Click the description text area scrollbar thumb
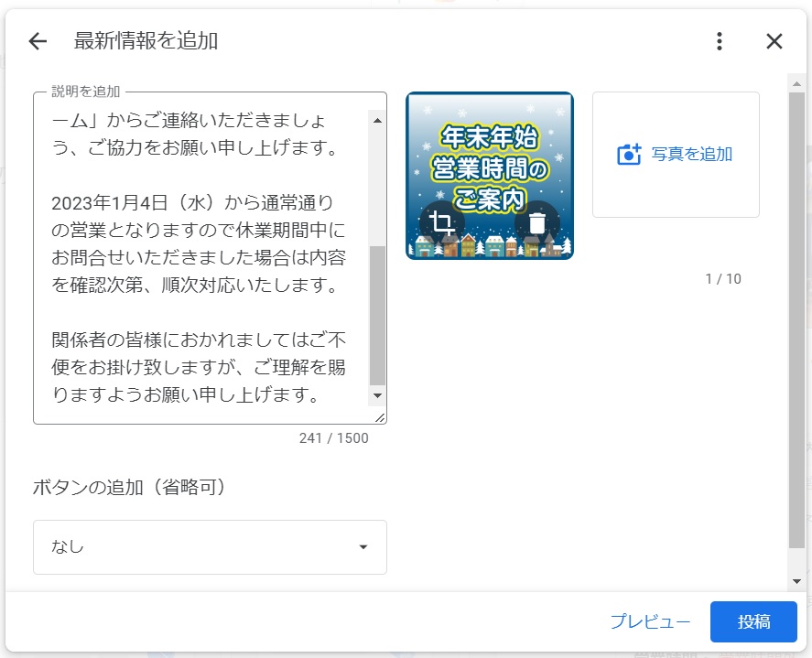 [x=377, y=316]
